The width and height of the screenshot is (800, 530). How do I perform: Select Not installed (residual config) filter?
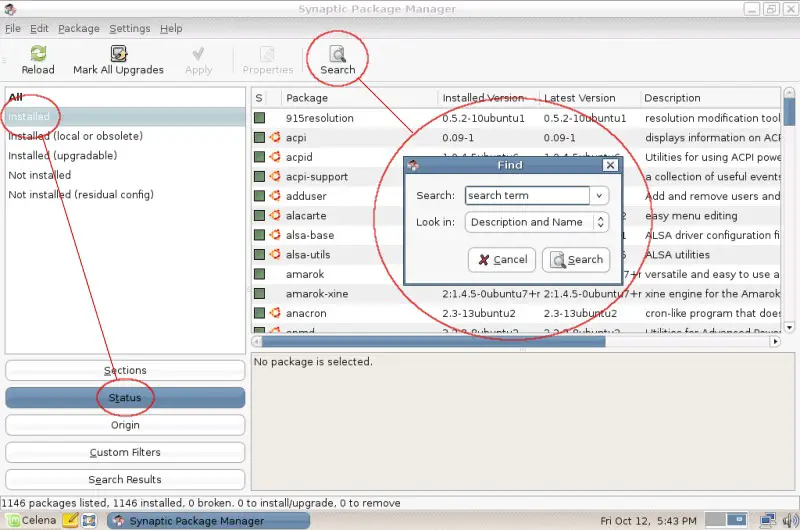125,194
